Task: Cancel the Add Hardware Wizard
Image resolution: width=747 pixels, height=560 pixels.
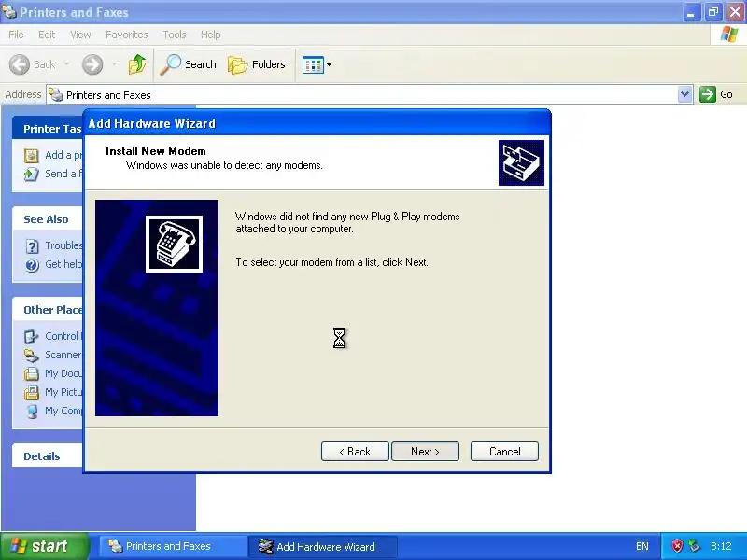Action: coord(504,452)
